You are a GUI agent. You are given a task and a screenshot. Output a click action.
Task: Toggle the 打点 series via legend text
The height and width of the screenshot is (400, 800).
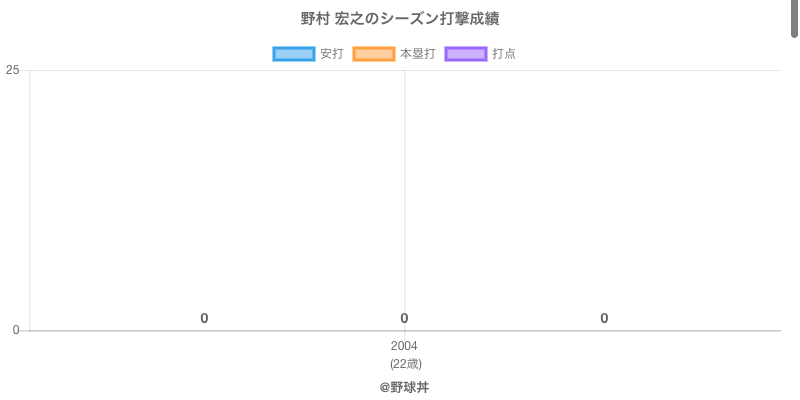pos(504,54)
